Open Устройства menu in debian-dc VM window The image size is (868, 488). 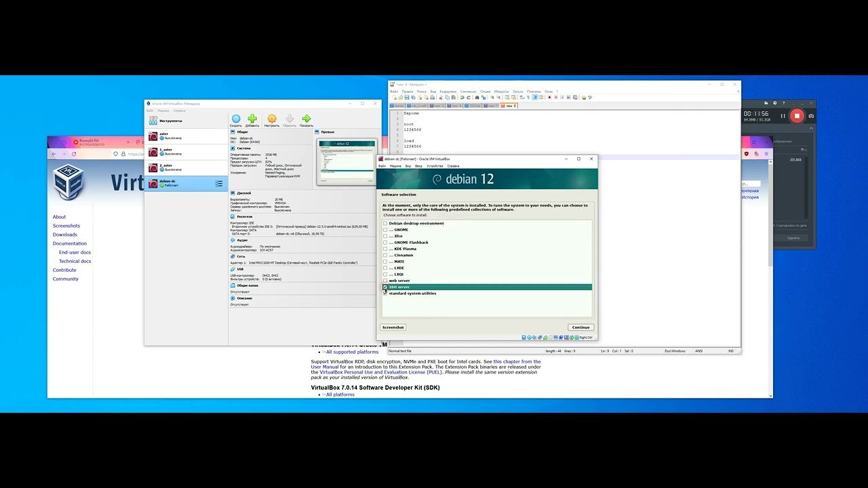(435, 166)
